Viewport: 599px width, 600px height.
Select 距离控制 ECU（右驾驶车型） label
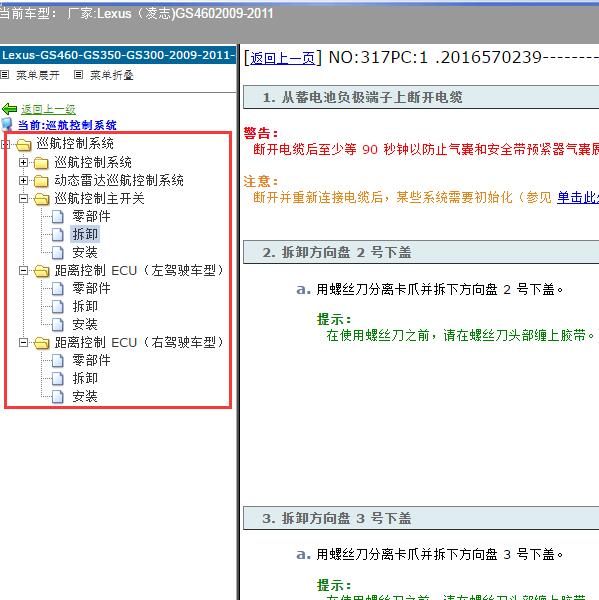139,342
